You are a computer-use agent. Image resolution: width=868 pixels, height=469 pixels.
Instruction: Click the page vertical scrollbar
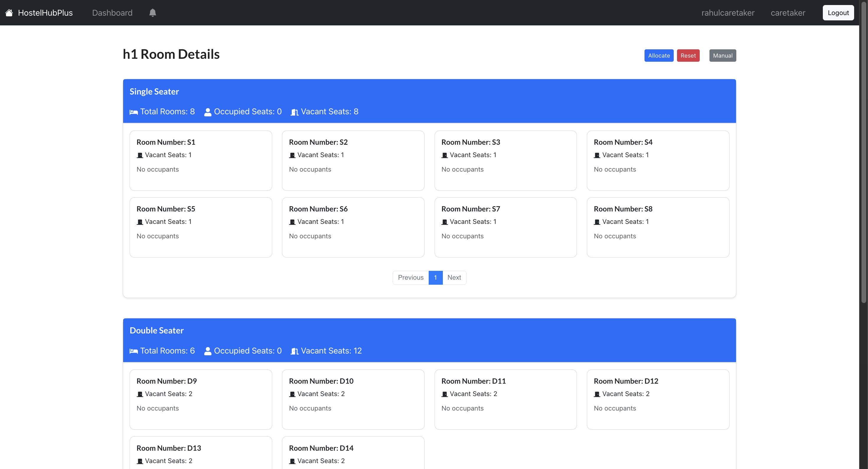(863, 152)
